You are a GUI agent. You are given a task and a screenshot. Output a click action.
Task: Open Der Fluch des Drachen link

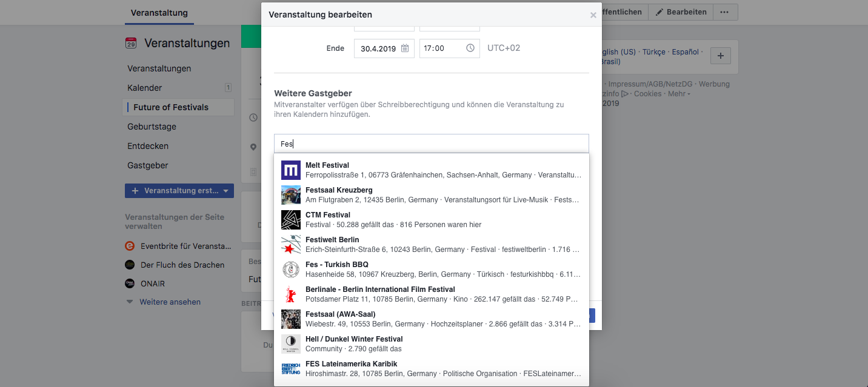click(x=182, y=265)
